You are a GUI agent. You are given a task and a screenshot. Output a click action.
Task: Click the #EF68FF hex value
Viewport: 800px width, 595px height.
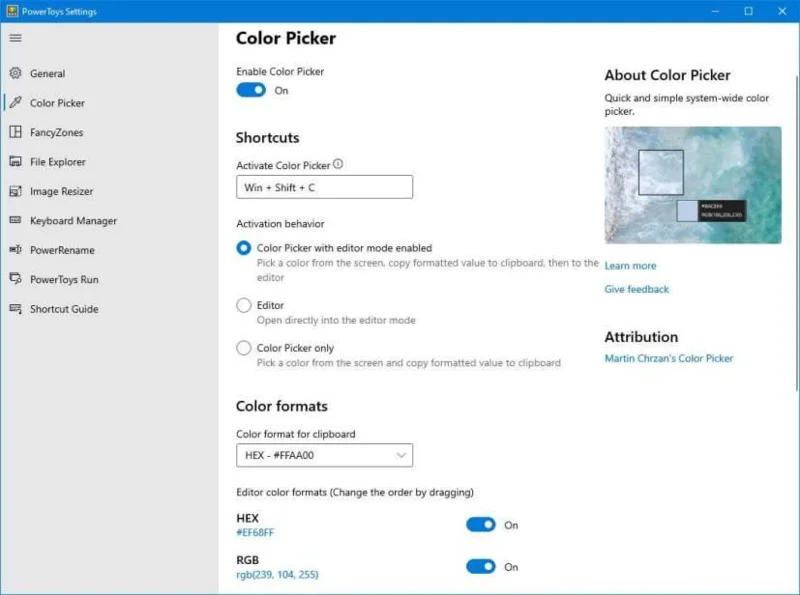click(255, 533)
